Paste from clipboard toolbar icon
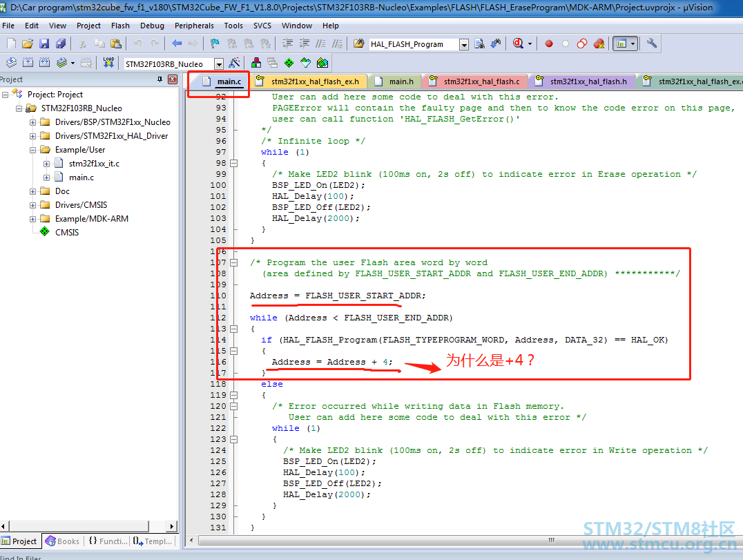Viewport: 743px width, 560px height. pyautogui.click(x=116, y=44)
